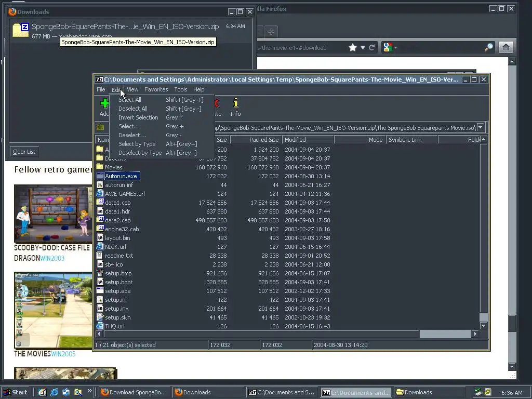Image resolution: width=532 pixels, height=399 pixels.
Task: Click the Scooby-Doo game thumbnail
Action: (53, 213)
